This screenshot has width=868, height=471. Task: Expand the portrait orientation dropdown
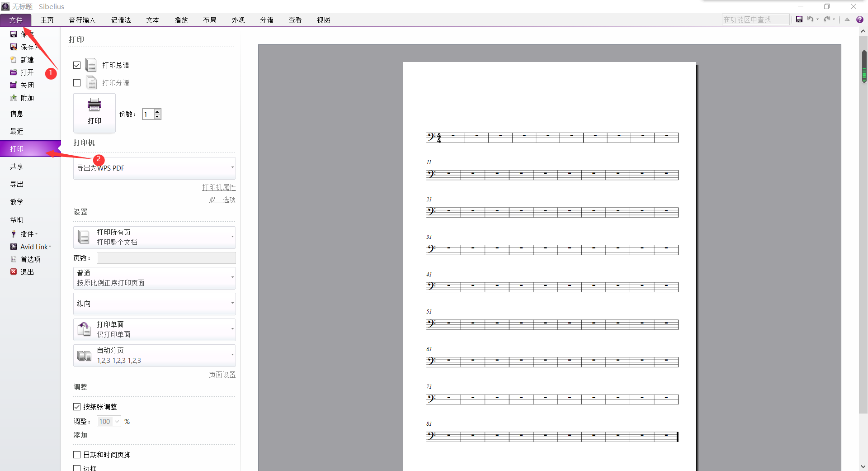(155, 304)
